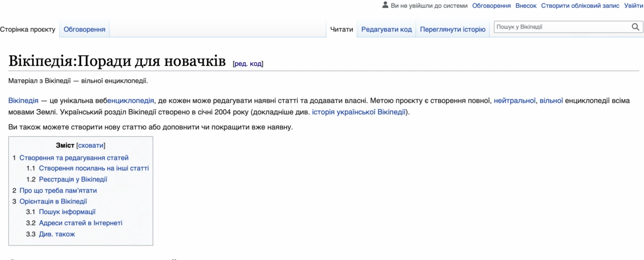Screen dimensions: 644x260
Task: Follow the енциклопедія link
Action: pos(131,101)
